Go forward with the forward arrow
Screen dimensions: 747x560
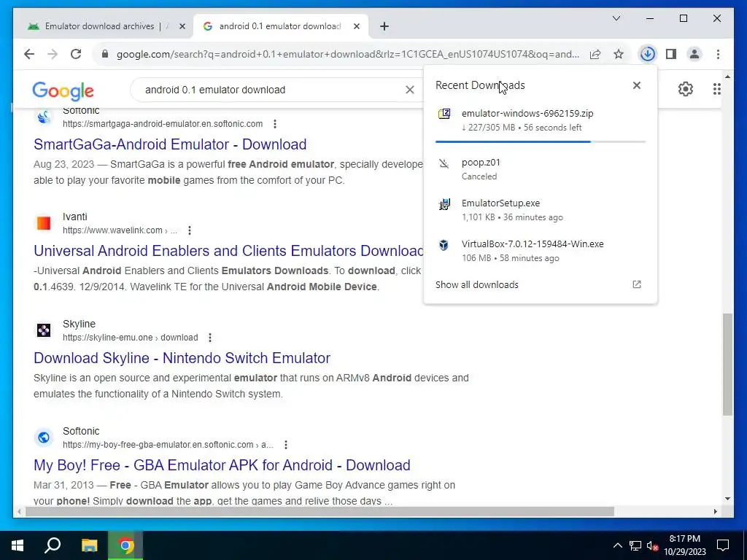pos(53,54)
